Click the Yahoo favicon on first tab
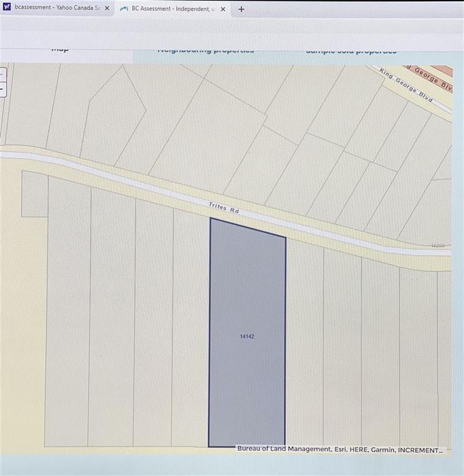 [x=7, y=9]
